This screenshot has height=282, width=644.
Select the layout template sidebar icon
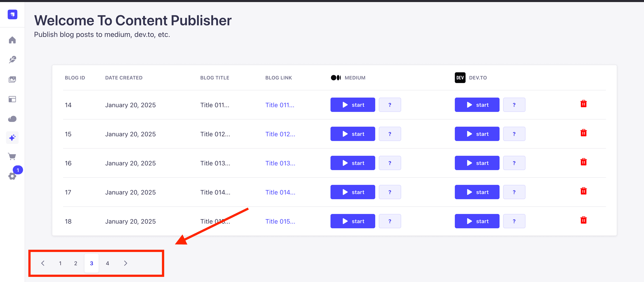pos(12,99)
